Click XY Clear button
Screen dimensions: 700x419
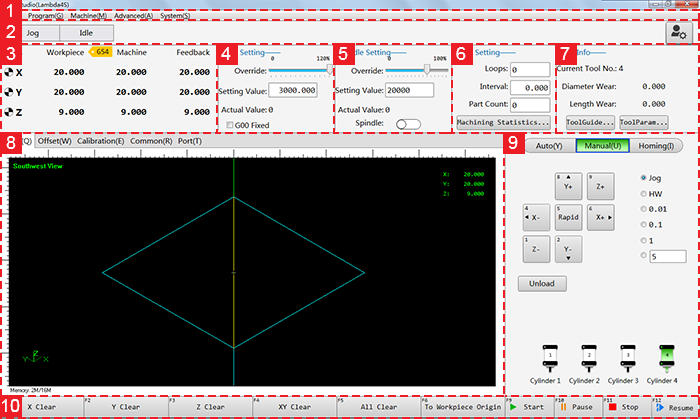point(295,407)
